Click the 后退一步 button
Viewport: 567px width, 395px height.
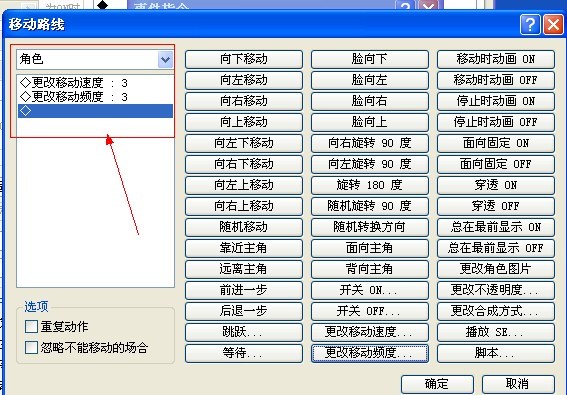244,311
